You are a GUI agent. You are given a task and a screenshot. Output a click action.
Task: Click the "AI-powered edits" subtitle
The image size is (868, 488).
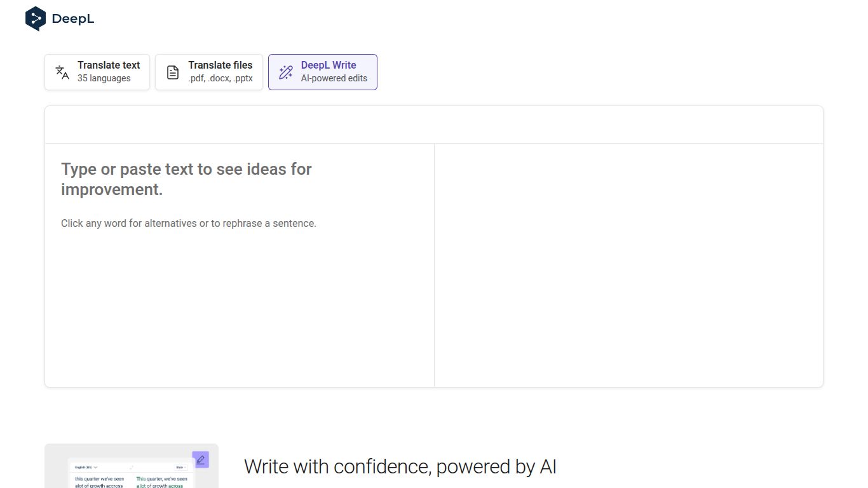334,78
